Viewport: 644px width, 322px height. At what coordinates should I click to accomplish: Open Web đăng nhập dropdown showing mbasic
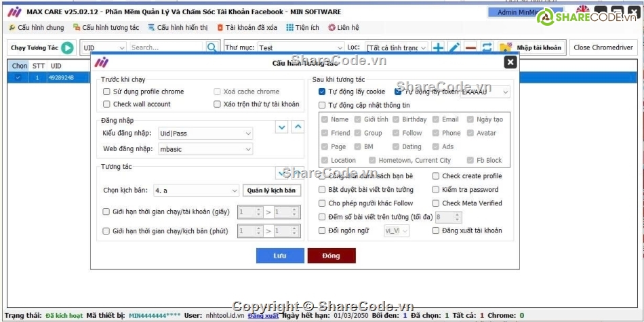pos(205,149)
